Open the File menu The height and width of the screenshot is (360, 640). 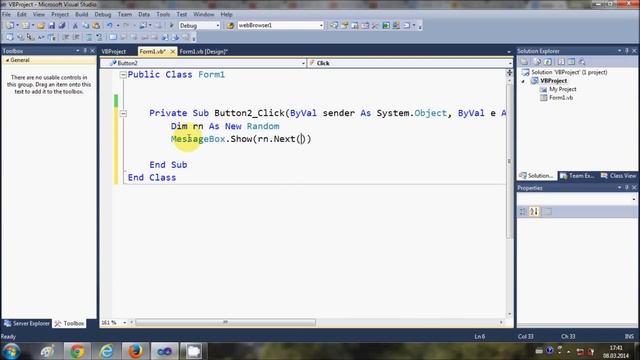(x=7, y=14)
